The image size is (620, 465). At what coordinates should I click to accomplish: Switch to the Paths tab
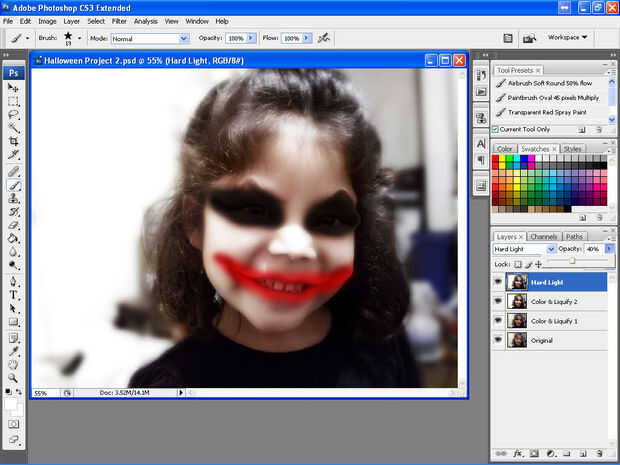tap(574, 236)
